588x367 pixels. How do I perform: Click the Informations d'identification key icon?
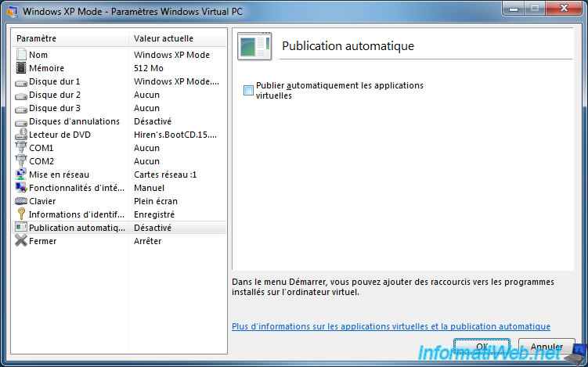[x=21, y=214]
